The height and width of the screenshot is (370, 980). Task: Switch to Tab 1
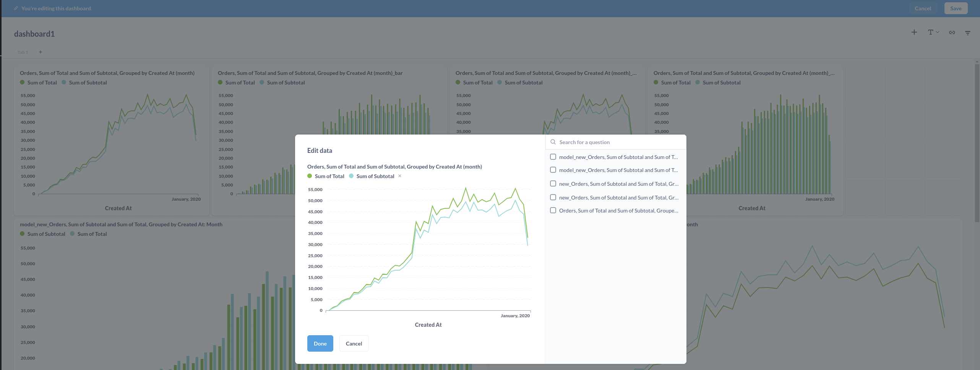click(23, 52)
